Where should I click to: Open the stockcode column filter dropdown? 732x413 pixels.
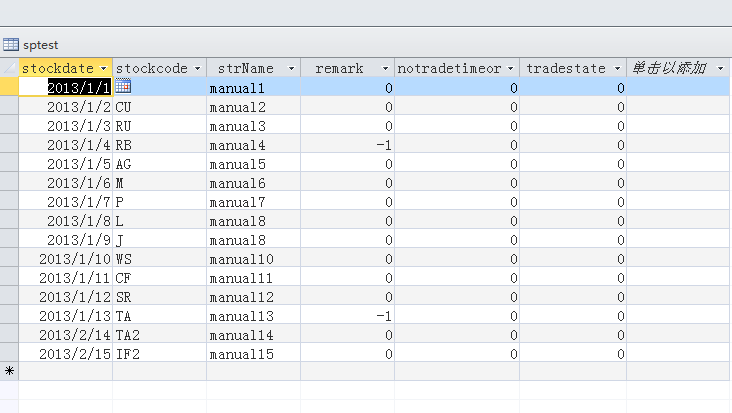point(197,68)
